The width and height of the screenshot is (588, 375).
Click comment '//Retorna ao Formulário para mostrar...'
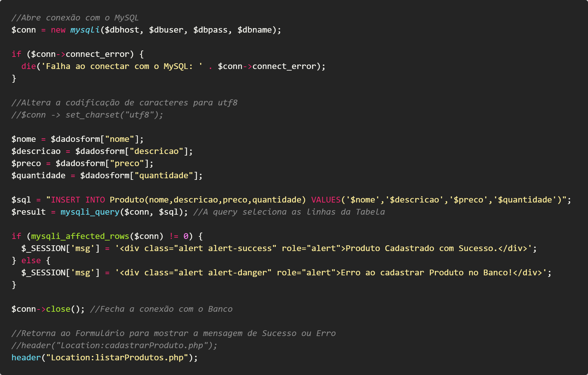coord(174,333)
